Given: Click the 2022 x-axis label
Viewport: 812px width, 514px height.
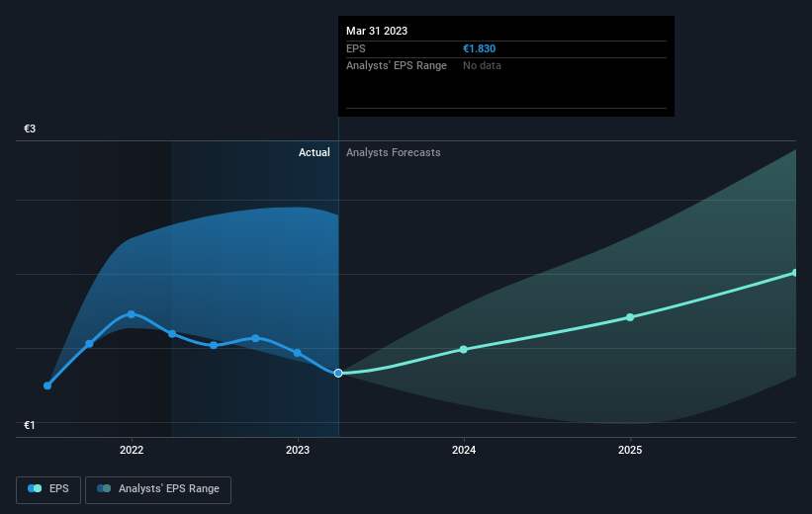Looking at the screenshot, I should (x=132, y=450).
